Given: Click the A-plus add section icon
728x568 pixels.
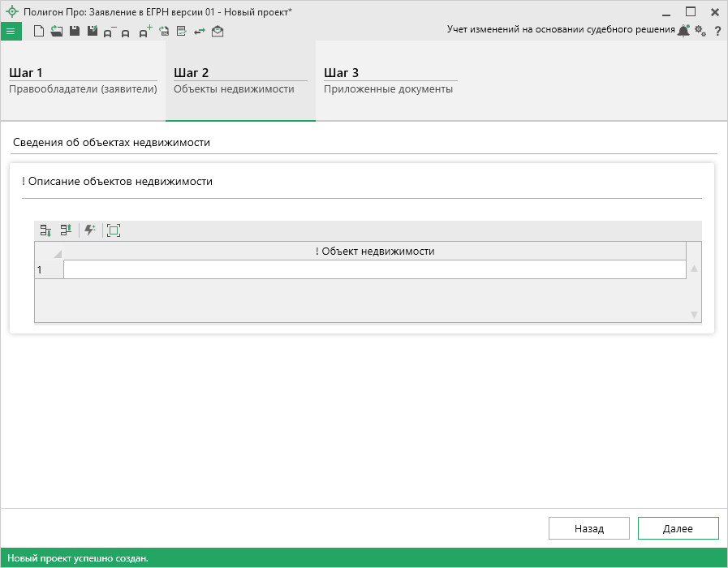Looking at the screenshot, I should (145, 32).
